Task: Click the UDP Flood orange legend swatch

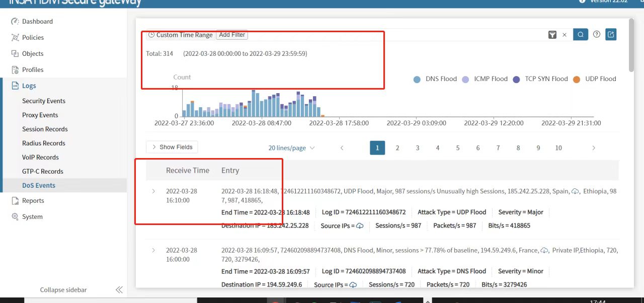Action: 577,80
